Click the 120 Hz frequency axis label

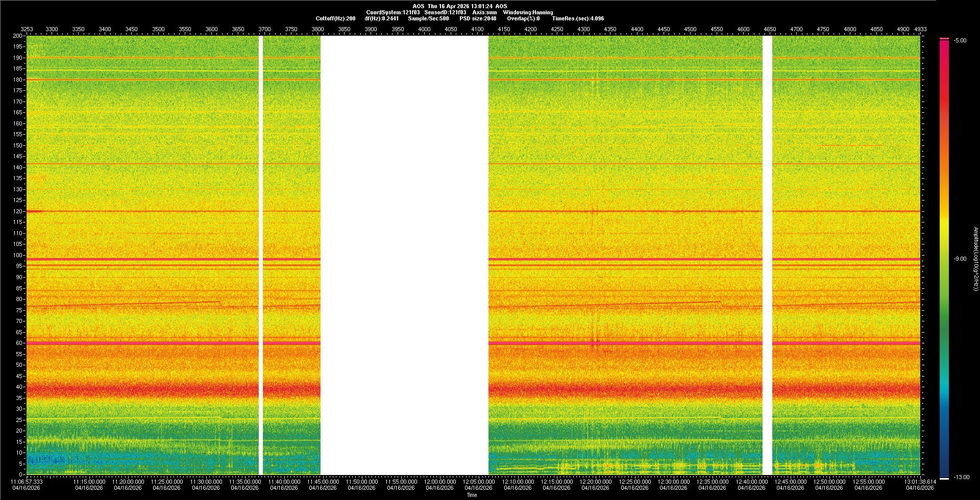18,211
